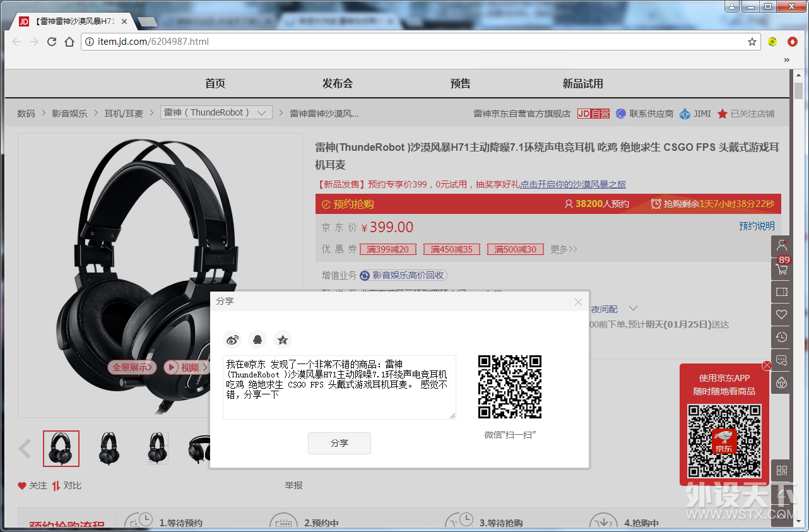The image size is (809, 532).
Task: Open 影音娱乐高价回收 service link
Action: tap(403, 275)
